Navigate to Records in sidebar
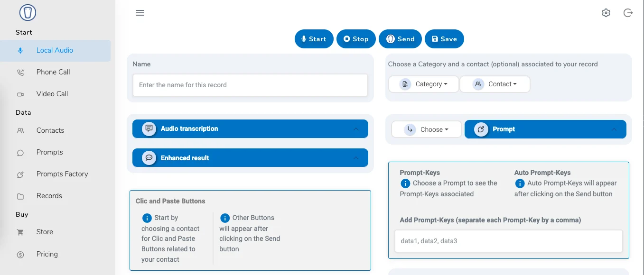 (49, 196)
